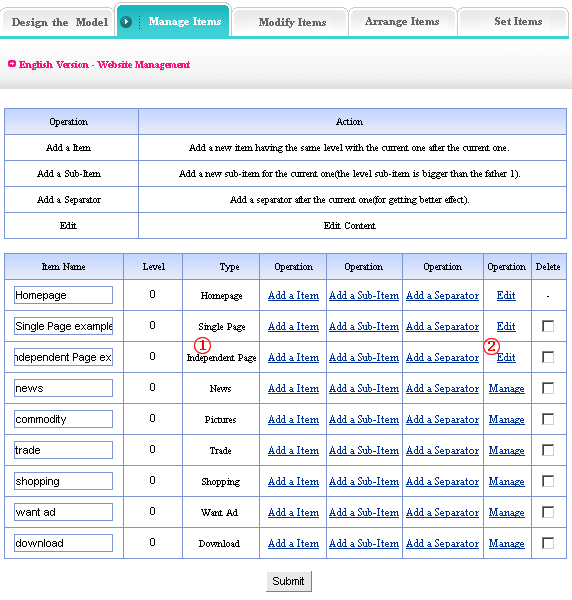Click the trade item name field
This screenshot has height=600, width=572.
64,450
